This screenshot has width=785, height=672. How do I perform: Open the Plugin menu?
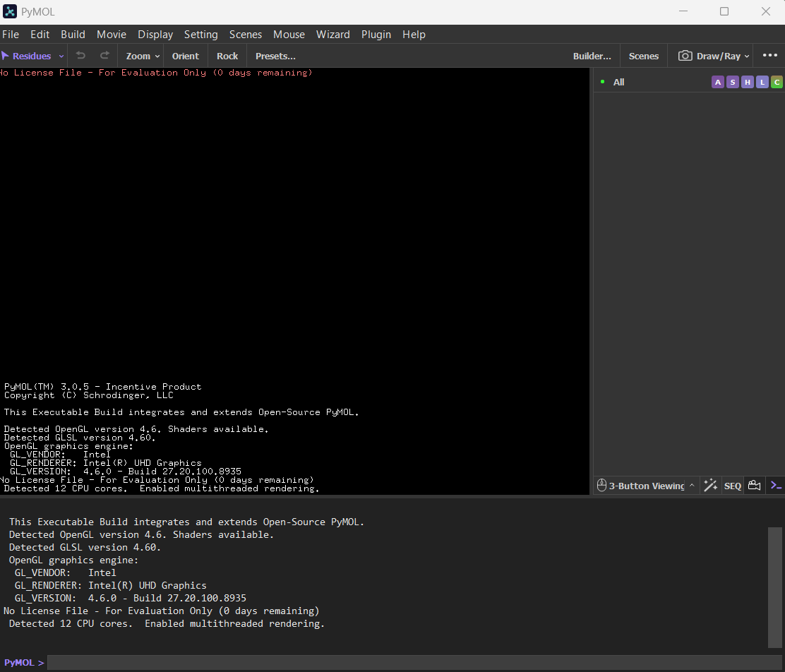[x=376, y=34]
